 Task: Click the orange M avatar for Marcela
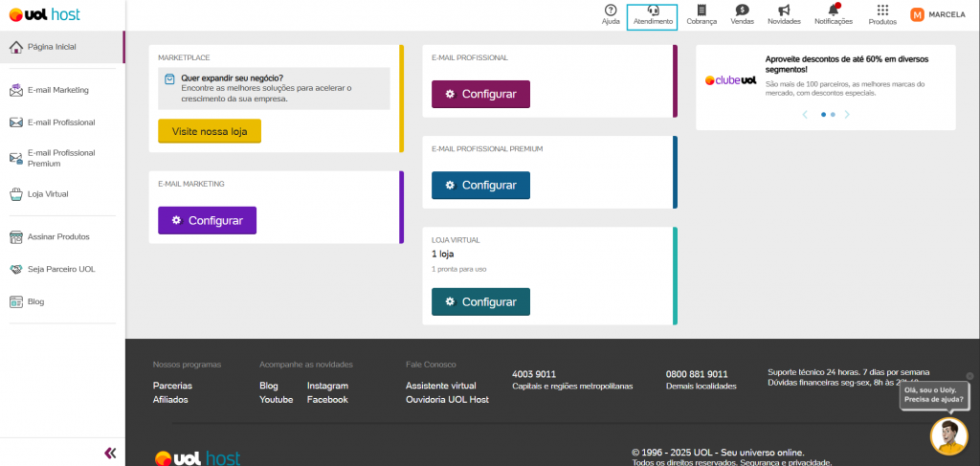[917, 15]
